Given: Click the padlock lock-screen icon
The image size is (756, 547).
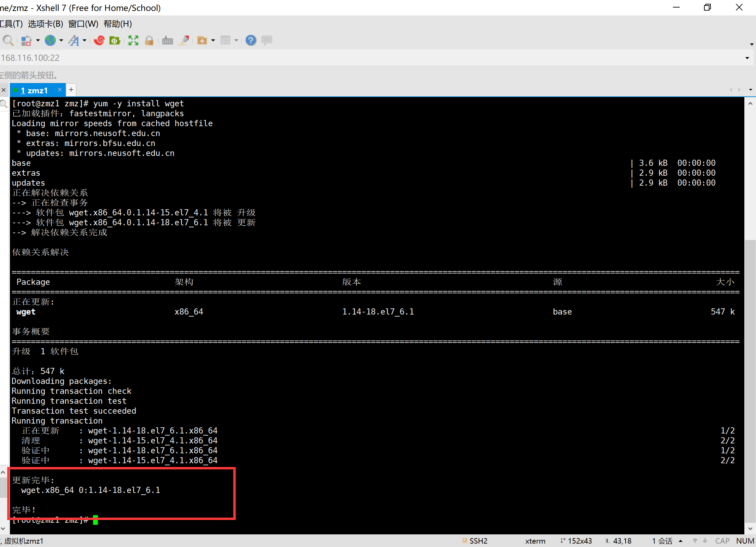Looking at the screenshot, I should point(149,40).
